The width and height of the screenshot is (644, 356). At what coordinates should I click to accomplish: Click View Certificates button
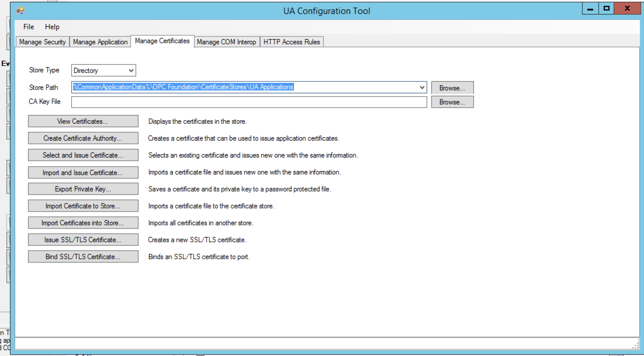click(x=83, y=121)
